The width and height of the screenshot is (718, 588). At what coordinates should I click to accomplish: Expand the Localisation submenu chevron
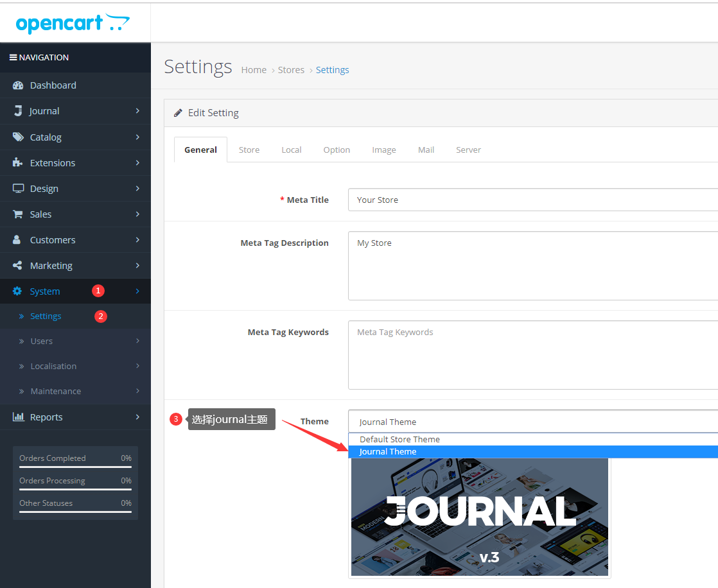coord(137,366)
